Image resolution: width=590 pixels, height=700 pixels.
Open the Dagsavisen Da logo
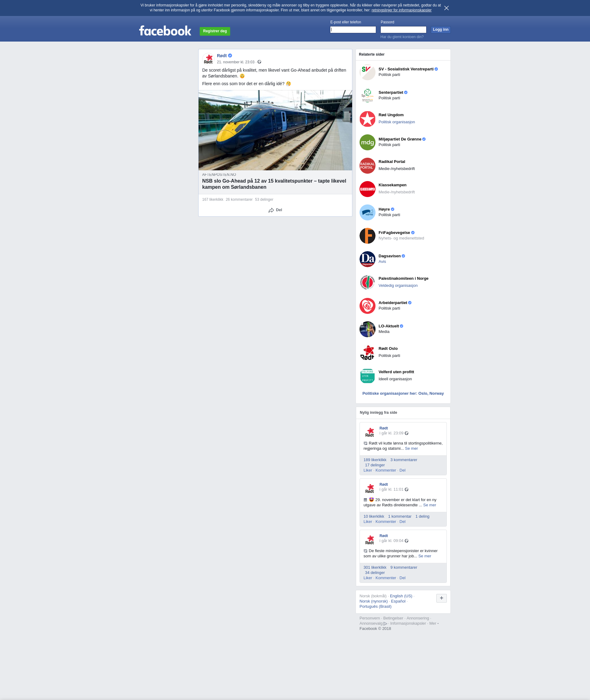click(367, 259)
